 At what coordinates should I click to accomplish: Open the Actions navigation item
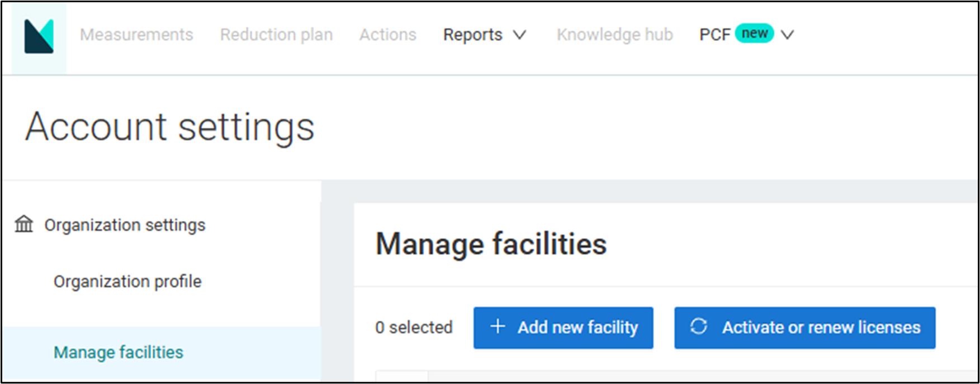tap(387, 35)
